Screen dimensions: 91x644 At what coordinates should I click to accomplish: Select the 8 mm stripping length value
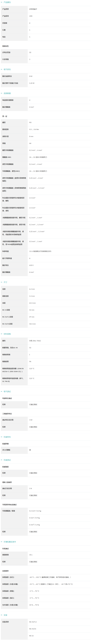pos(31,136)
